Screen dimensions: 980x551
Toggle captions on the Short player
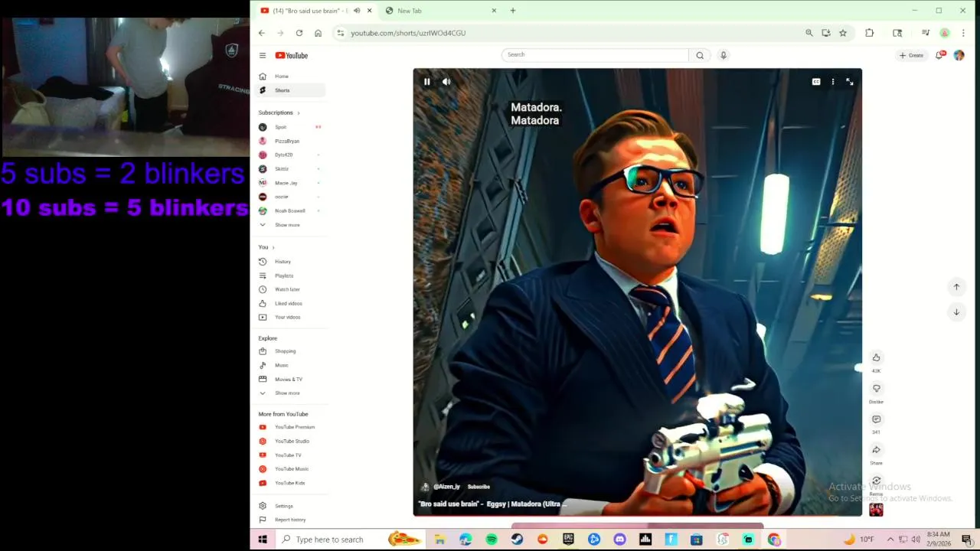coord(816,82)
